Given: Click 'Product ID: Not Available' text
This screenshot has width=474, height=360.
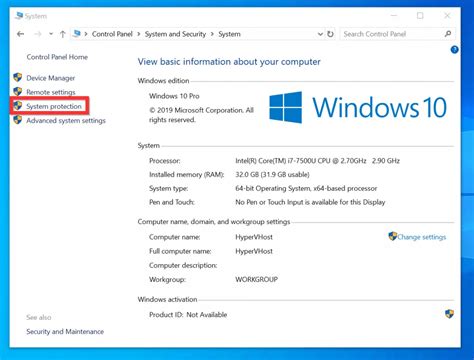Looking at the screenshot, I should coord(188,315).
